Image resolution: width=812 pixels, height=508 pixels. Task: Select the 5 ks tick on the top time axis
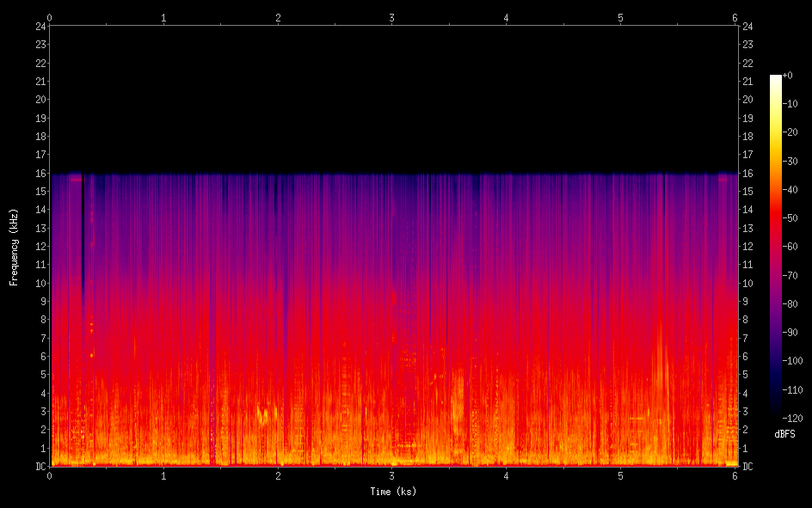tap(620, 16)
